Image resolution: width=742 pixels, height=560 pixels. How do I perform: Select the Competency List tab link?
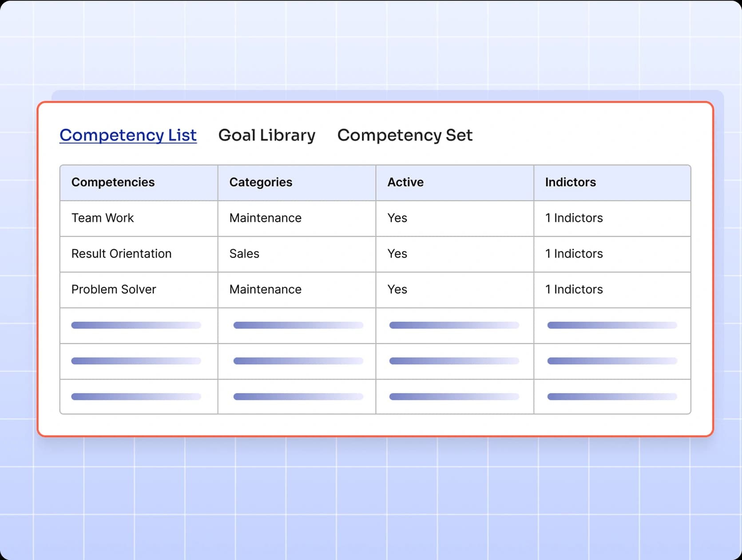(x=128, y=135)
